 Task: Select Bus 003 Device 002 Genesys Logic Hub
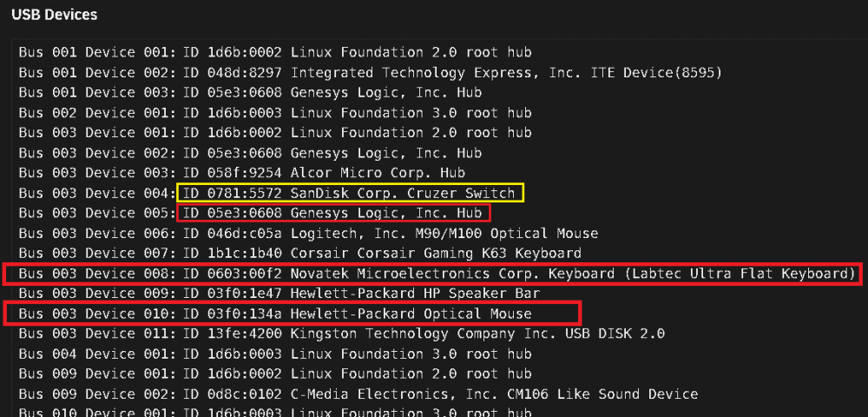click(250, 153)
